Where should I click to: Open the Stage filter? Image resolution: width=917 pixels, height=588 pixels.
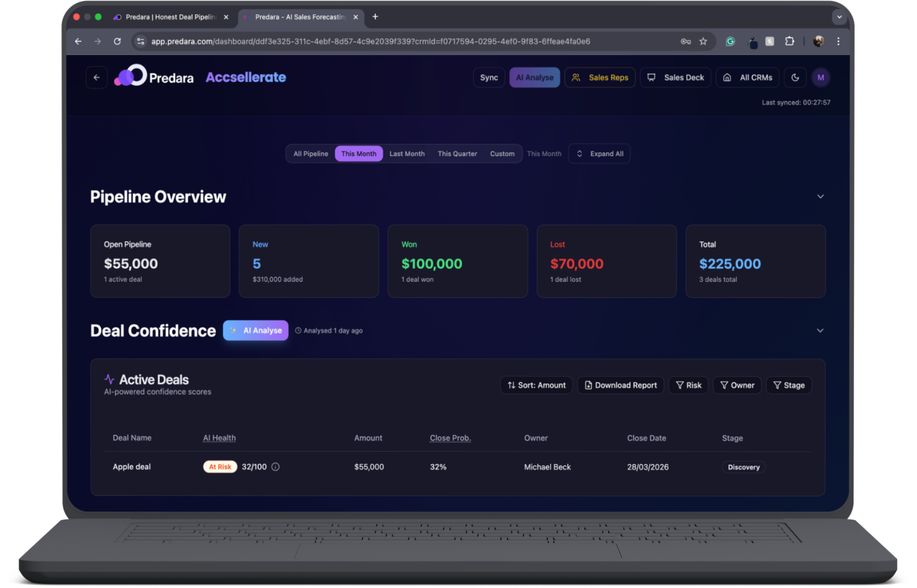(789, 385)
